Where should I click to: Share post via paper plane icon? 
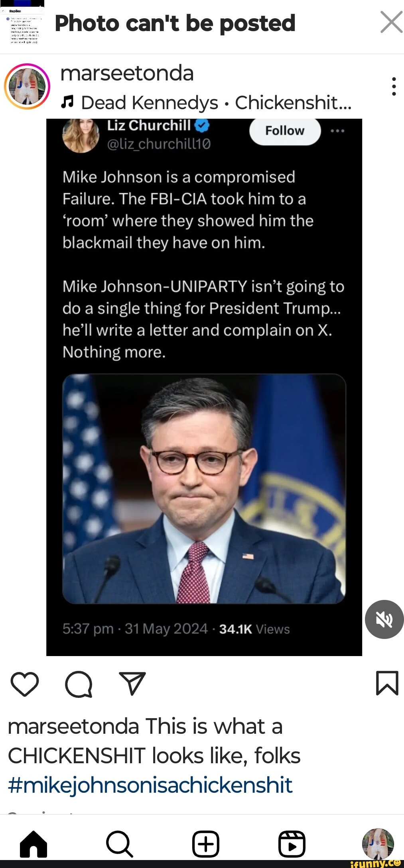(132, 683)
